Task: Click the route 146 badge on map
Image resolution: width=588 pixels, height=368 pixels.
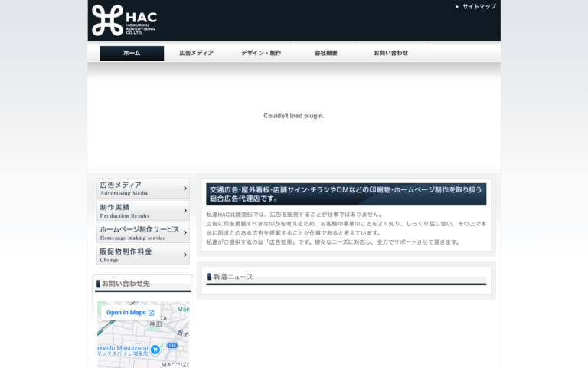Action: coord(171,346)
